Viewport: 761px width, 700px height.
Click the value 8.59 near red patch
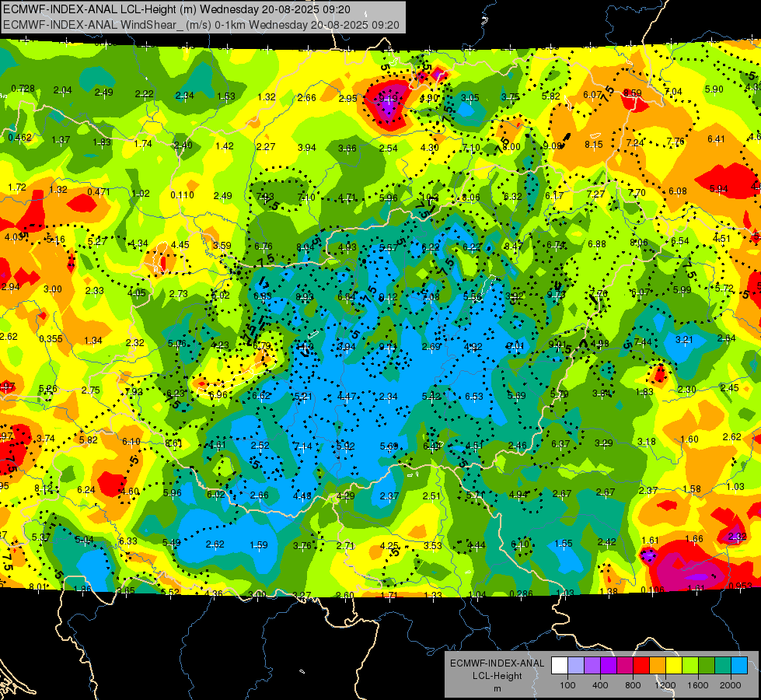633,93
